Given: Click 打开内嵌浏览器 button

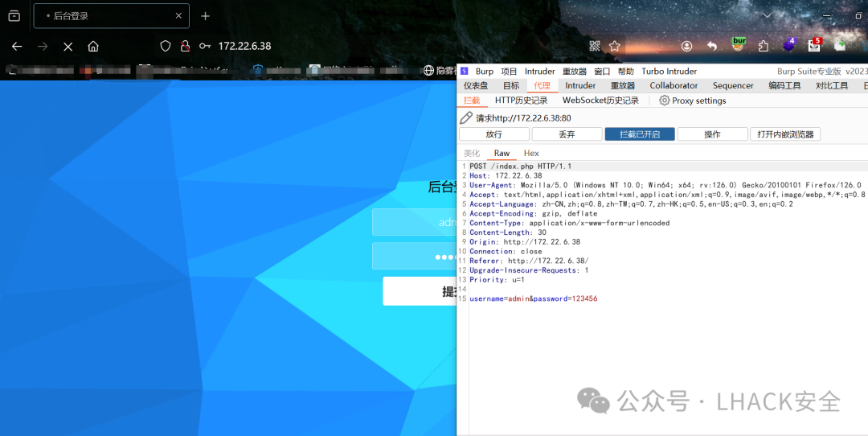Looking at the screenshot, I should (785, 134).
